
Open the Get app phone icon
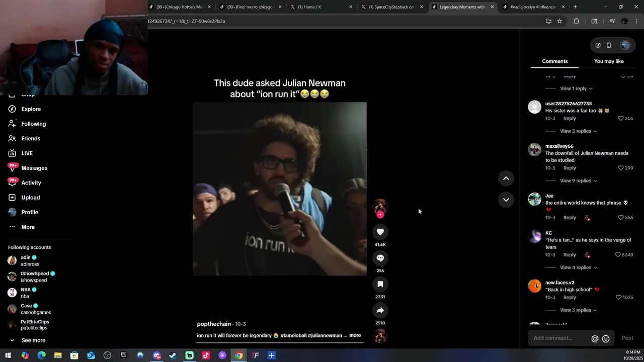pos(609,45)
